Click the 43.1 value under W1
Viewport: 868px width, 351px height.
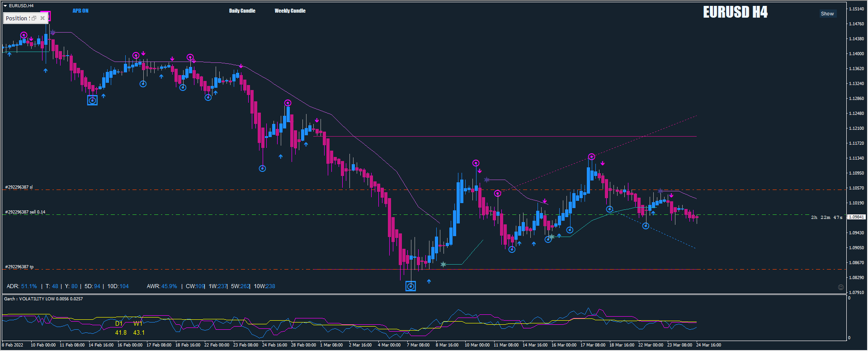pos(139,333)
